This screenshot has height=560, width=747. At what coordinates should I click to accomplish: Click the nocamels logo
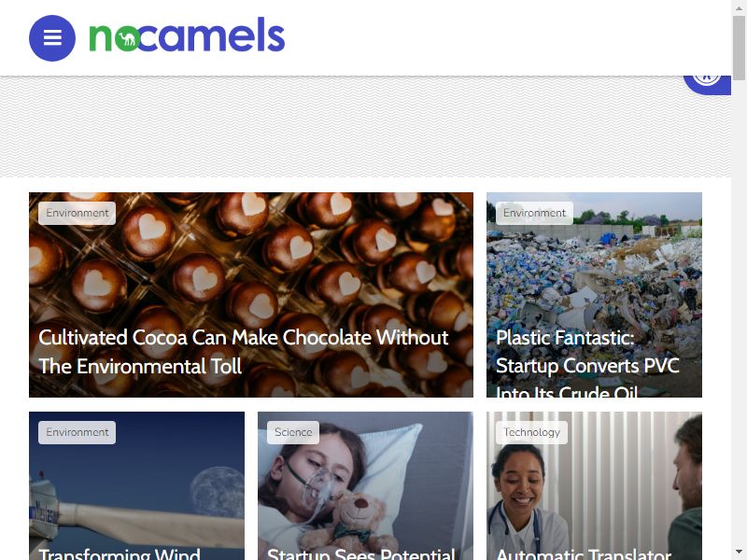click(x=187, y=35)
